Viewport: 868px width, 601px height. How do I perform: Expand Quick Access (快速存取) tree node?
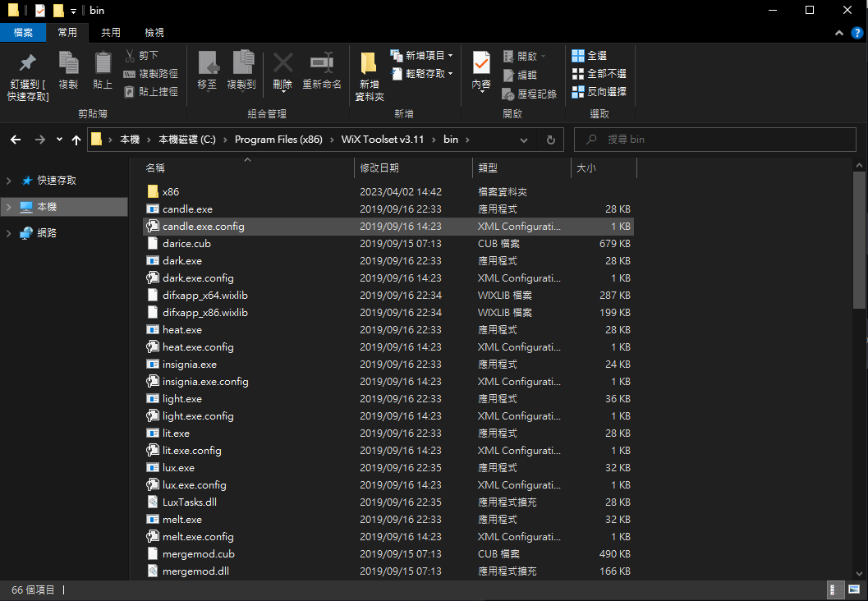pyautogui.click(x=8, y=181)
